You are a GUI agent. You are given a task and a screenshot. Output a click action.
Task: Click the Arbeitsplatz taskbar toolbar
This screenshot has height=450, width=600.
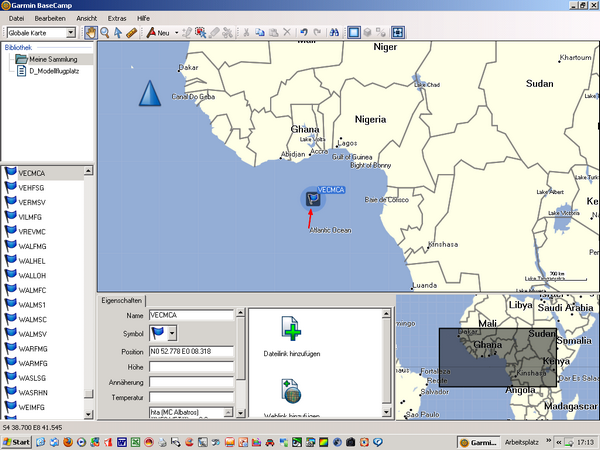tap(522, 442)
